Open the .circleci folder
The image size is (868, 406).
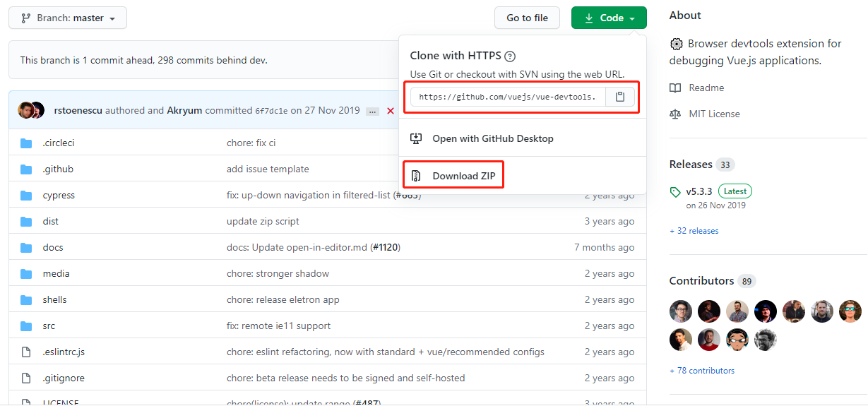coord(59,143)
